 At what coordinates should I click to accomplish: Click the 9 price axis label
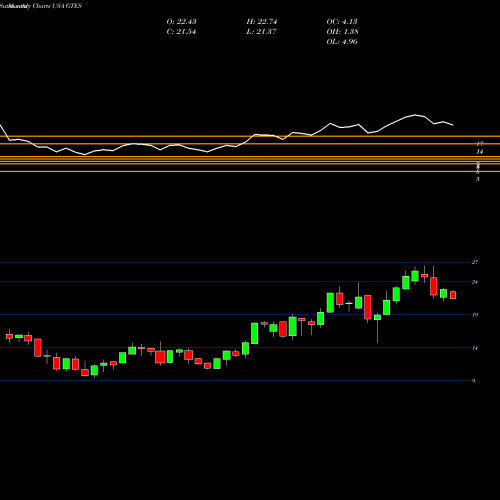point(473,381)
